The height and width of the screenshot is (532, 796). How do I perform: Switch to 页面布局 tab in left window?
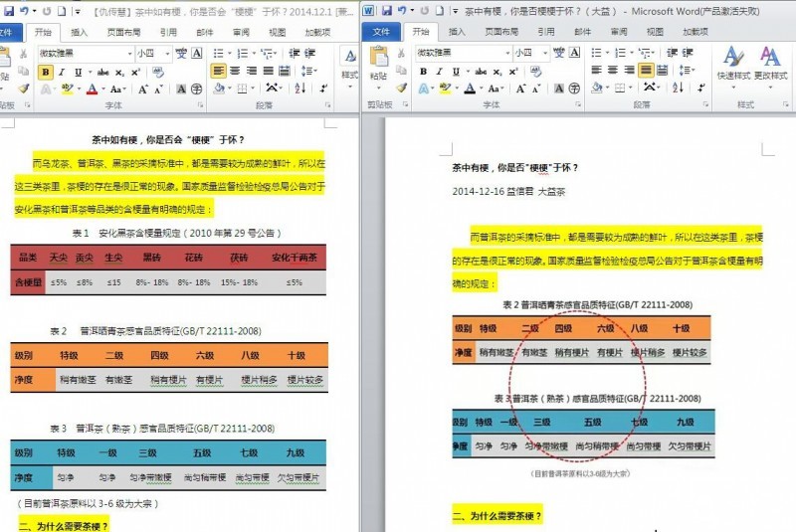(123, 32)
